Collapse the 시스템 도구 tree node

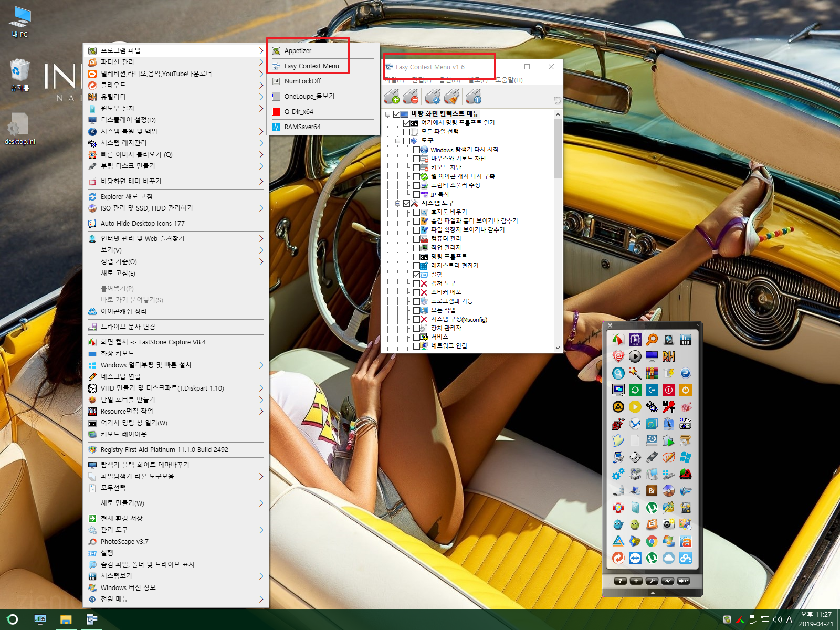(x=398, y=203)
